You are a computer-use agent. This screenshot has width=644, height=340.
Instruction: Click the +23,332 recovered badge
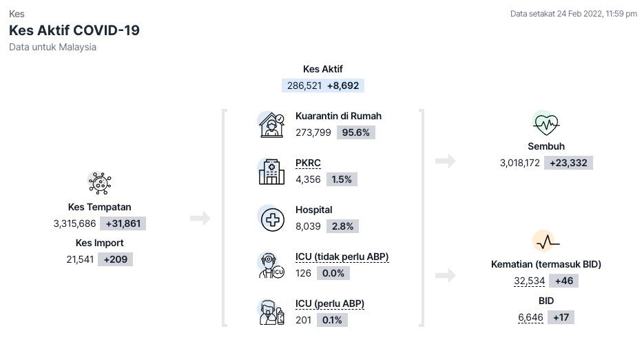(569, 163)
